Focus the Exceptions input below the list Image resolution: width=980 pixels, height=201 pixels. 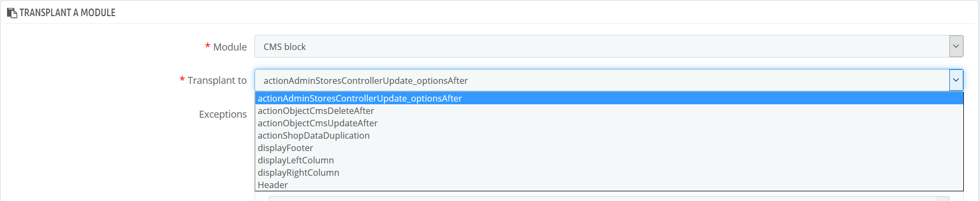click(x=608, y=198)
